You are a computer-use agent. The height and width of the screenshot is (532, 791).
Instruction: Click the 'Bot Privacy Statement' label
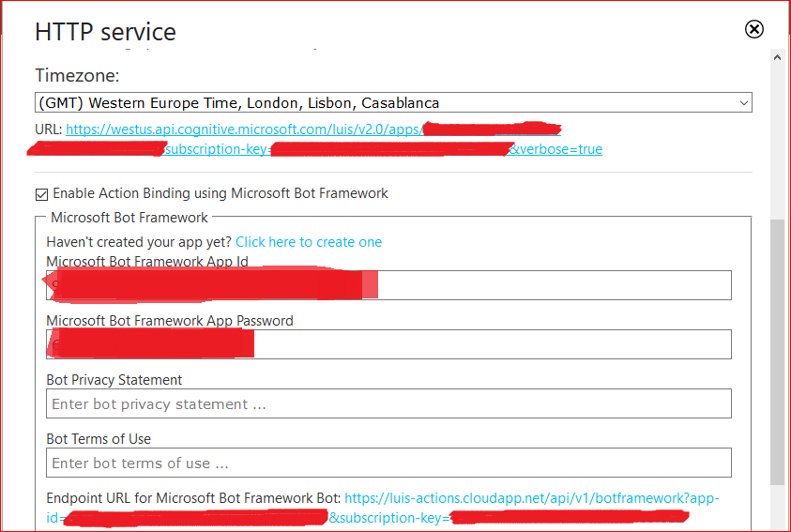click(114, 380)
